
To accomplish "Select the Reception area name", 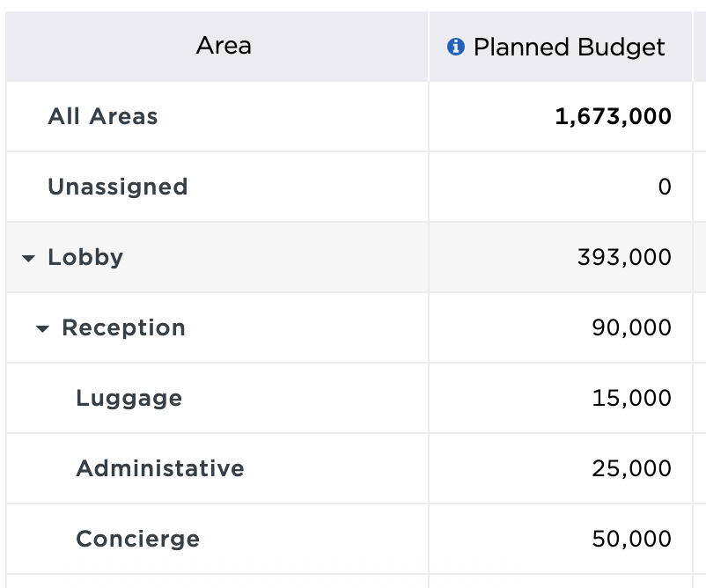I will [x=124, y=327].
